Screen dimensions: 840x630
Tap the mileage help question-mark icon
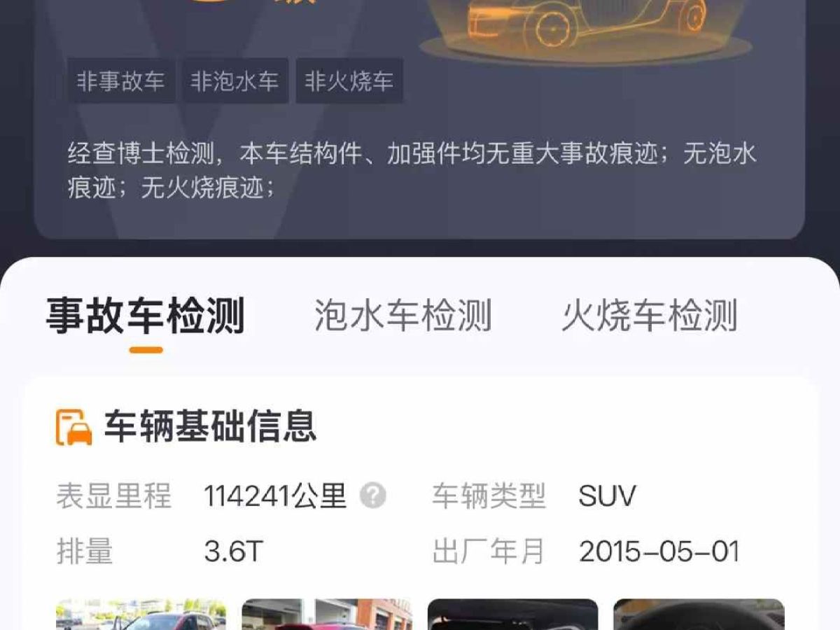[373, 496]
